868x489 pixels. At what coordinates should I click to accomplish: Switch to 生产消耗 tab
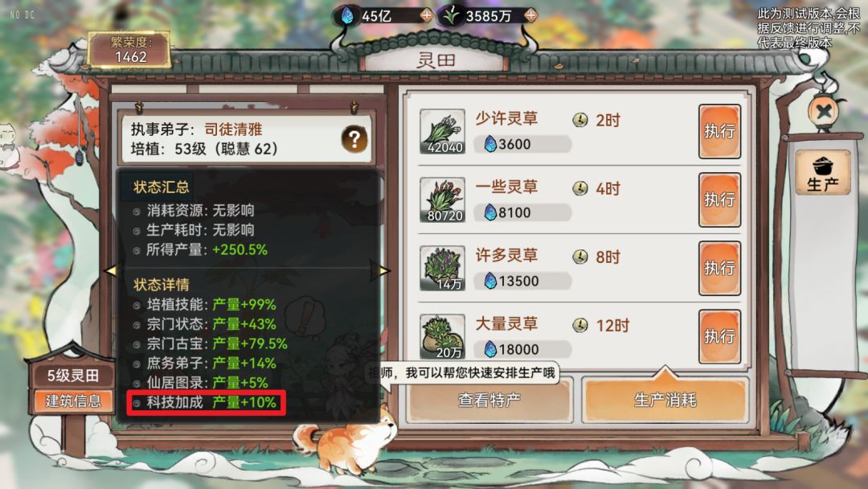coord(665,400)
